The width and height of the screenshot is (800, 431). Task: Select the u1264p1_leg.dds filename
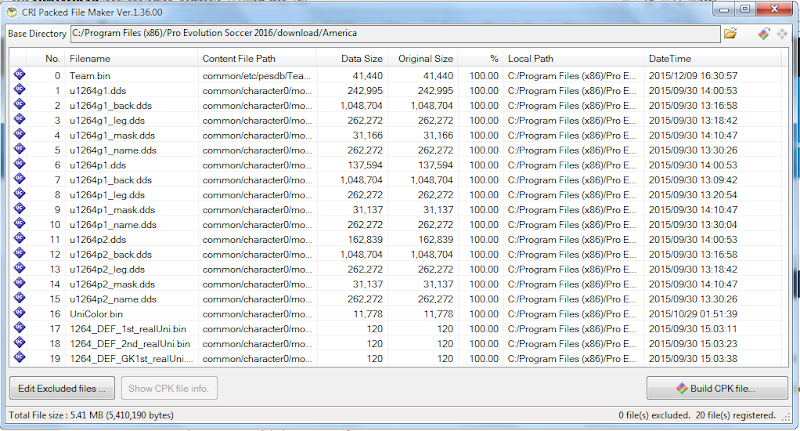[107, 195]
